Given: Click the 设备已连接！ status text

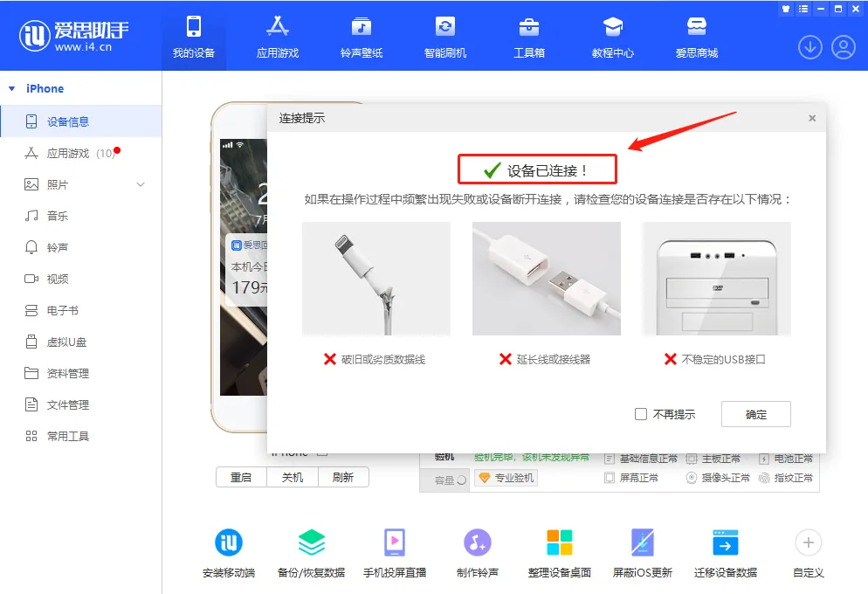Looking at the screenshot, I should [547, 171].
